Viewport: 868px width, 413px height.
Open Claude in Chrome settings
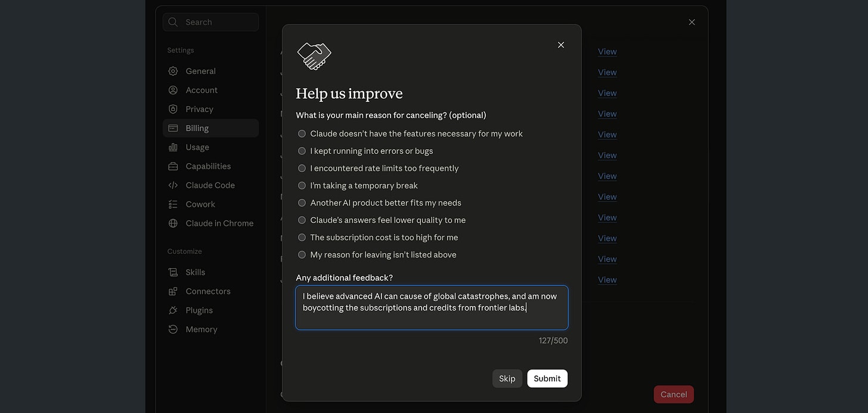click(210, 223)
